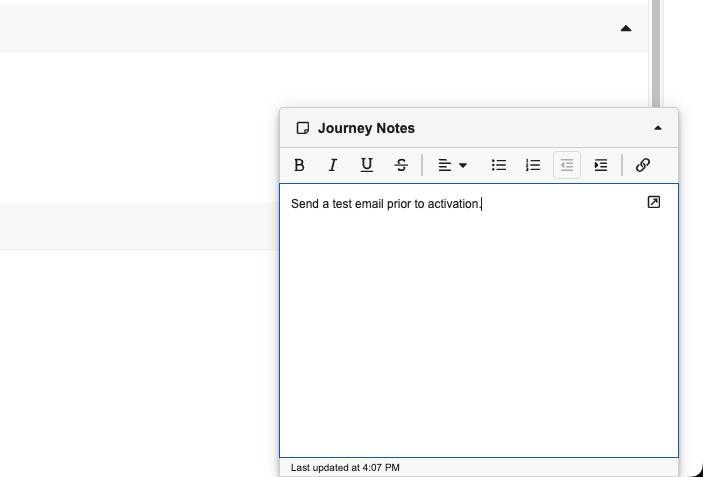Pop out the notes editor with arrow icon
The height and width of the screenshot is (477, 703).
click(x=654, y=202)
